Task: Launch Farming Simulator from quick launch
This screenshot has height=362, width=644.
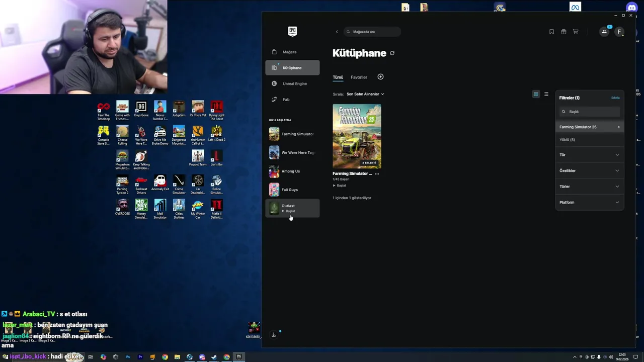Action: [292, 134]
